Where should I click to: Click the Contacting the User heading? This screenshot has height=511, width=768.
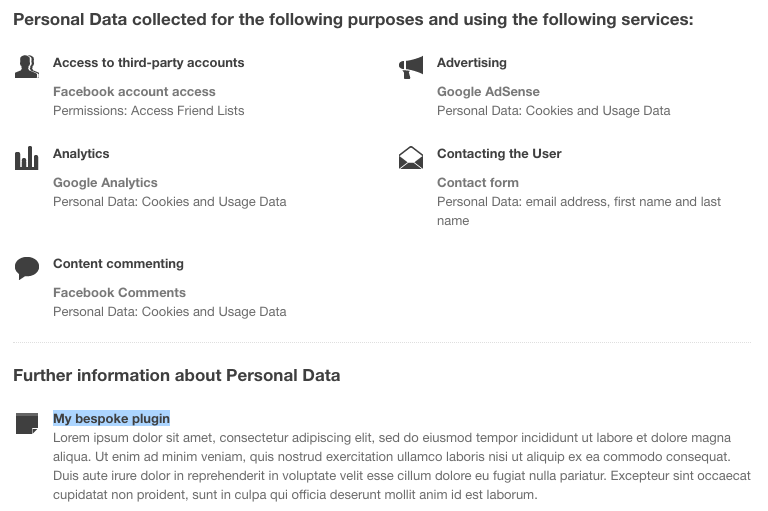pos(499,154)
